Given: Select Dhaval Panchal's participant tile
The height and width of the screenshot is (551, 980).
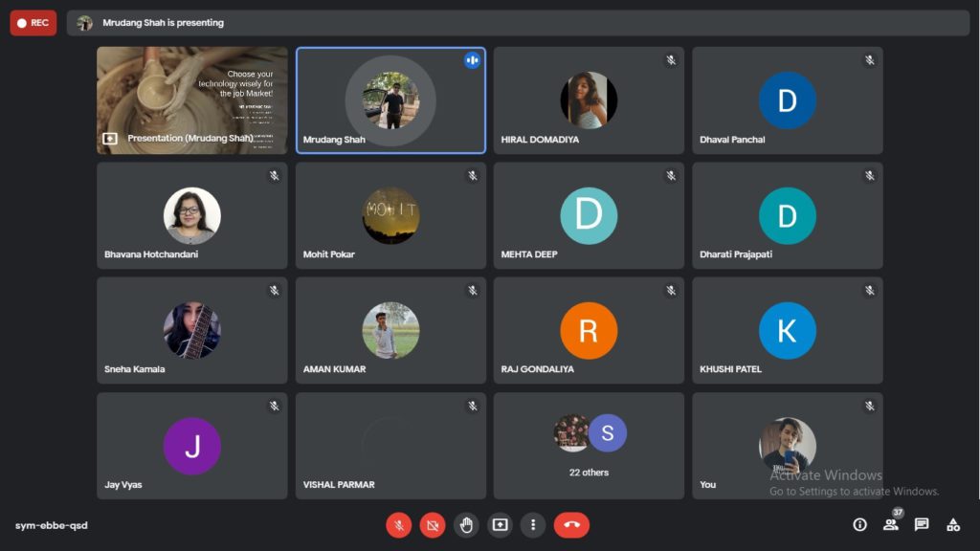Looking at the screenshot, I should point(787,100).
